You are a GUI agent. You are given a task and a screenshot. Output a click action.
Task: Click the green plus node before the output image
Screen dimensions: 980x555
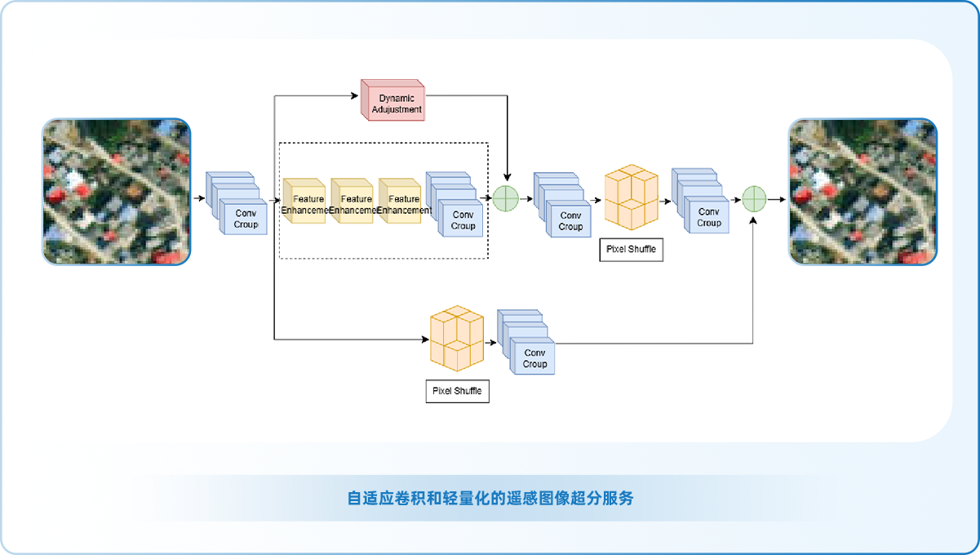754,198
